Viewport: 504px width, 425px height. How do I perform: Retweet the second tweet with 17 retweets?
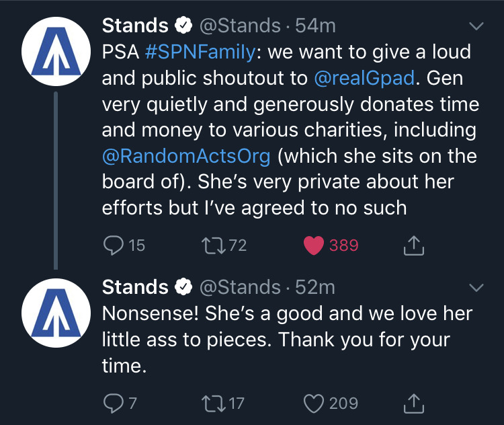click(213, 403)
